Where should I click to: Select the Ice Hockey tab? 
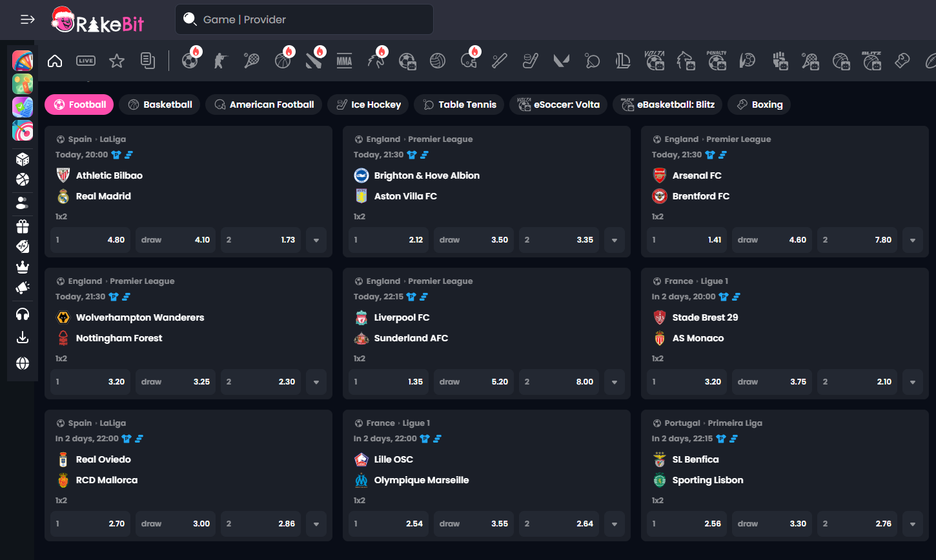368,105
